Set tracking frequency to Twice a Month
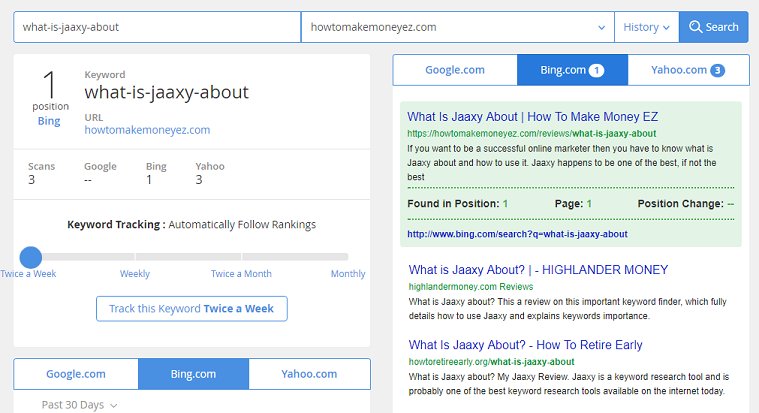This screenshot has height=413, width=759. 241,274
